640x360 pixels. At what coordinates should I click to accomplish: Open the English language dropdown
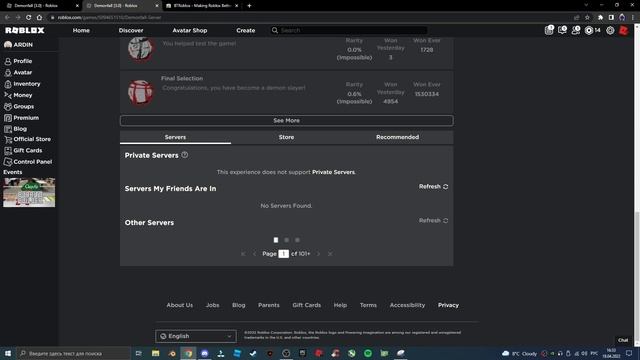click(x=196, y=336)
